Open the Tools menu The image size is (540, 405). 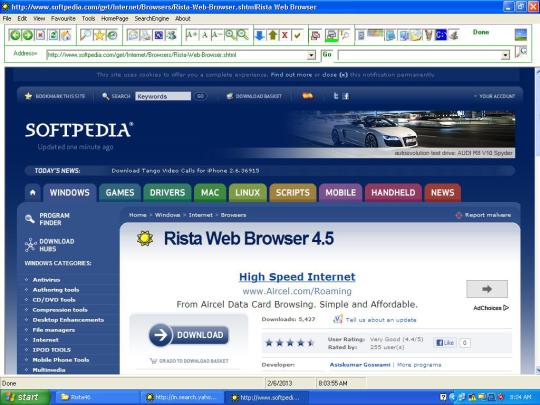[x=88, y=18]
